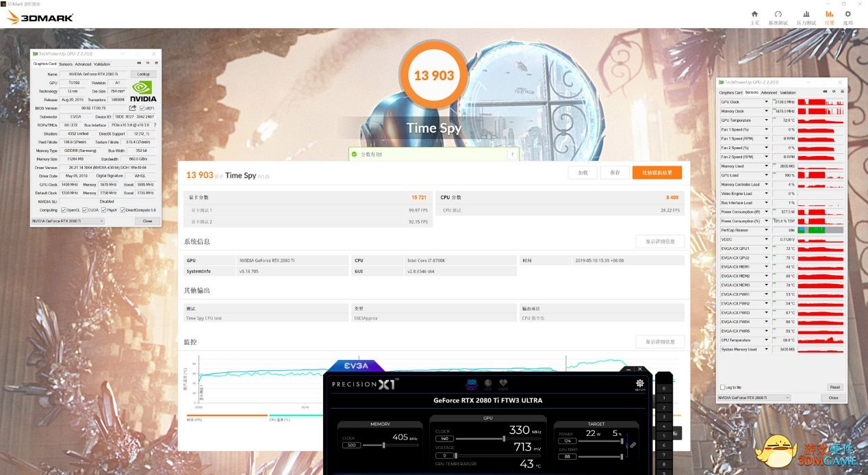The width and height of the screenshot is (868, 475).
Task: Click the Time Spy orange score circle
Action: click(x=434, y=75)
